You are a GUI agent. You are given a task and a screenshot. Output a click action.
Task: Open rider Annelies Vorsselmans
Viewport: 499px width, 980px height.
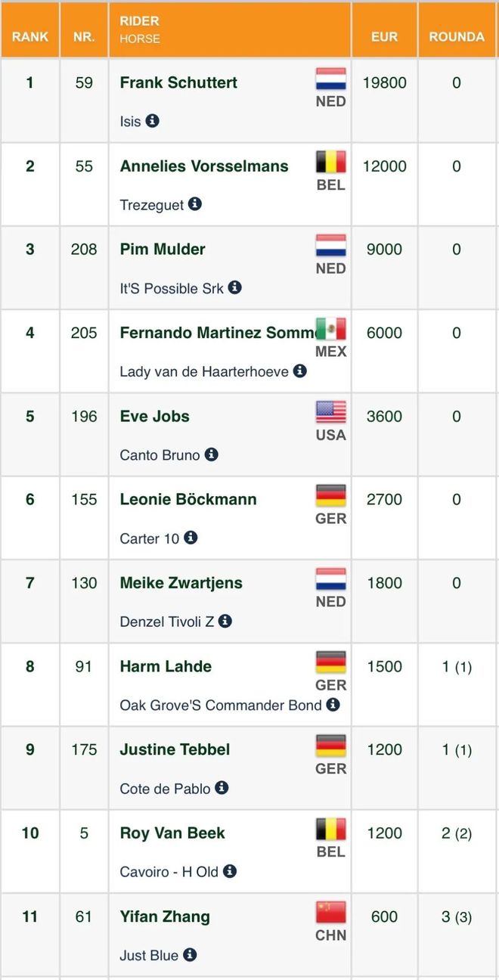204,166
